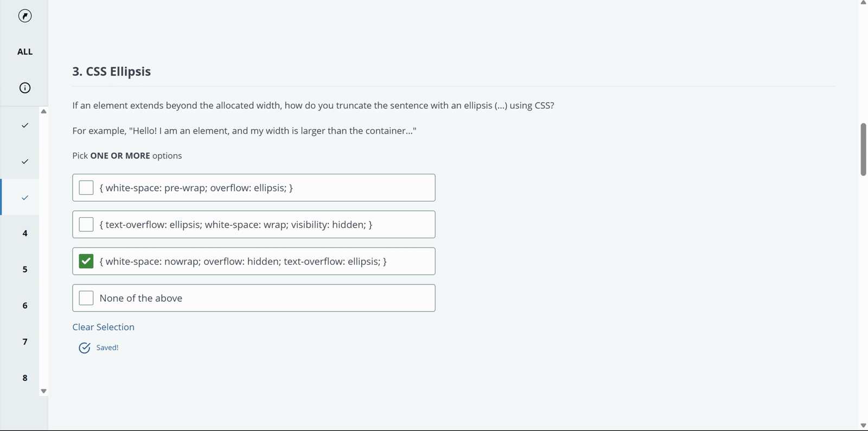This screenshot has height=431, width=868.
Task: Click the Clear Selection link
Action: (104, 327)
